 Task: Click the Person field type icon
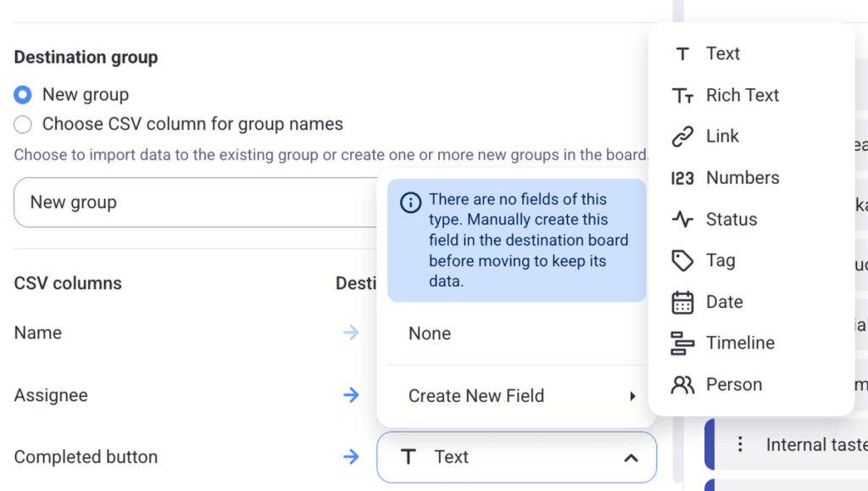[x=682, y=384]
